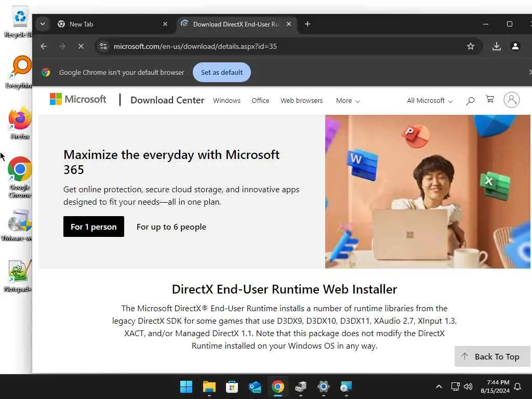Open Download Center home link

click(167, 100)
